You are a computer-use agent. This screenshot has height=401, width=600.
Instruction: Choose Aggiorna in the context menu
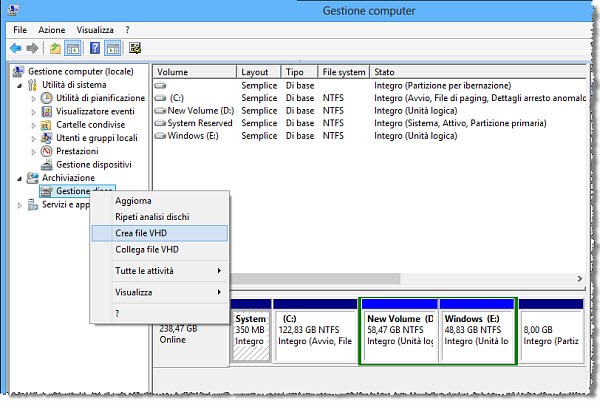(160, 201)
